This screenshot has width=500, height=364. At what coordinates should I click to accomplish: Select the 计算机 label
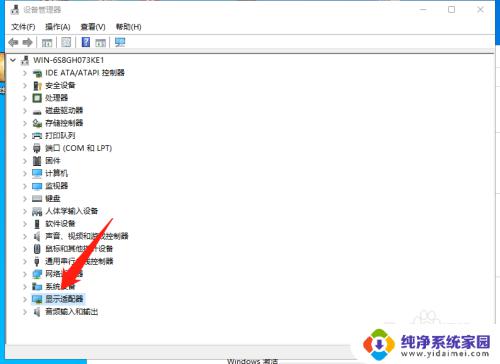click(x=56, y=173)
